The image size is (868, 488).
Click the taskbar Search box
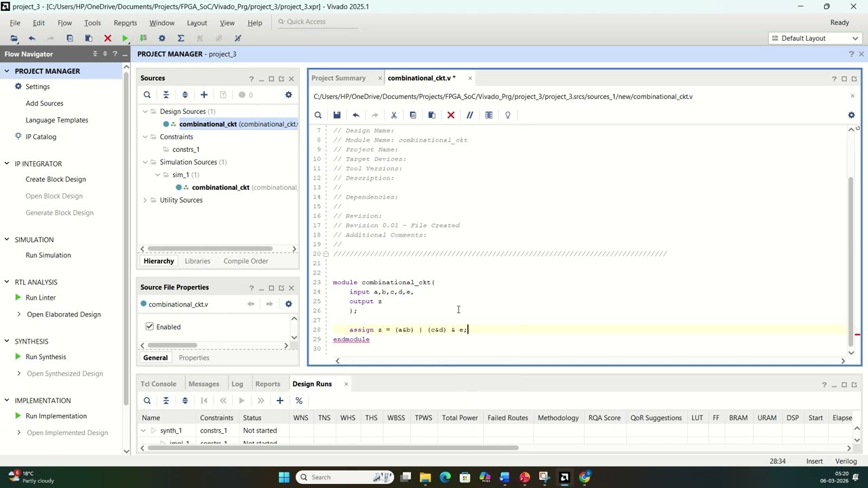click(x=345, y=477)
